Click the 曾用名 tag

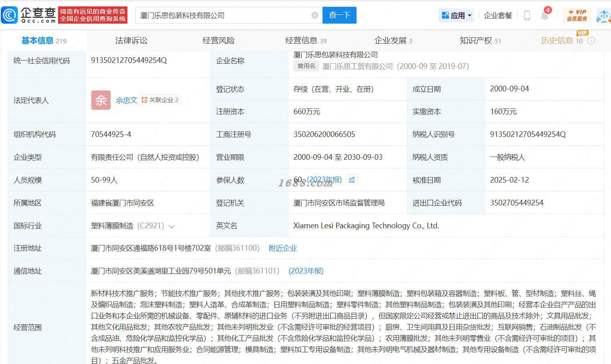pos(306,66)
